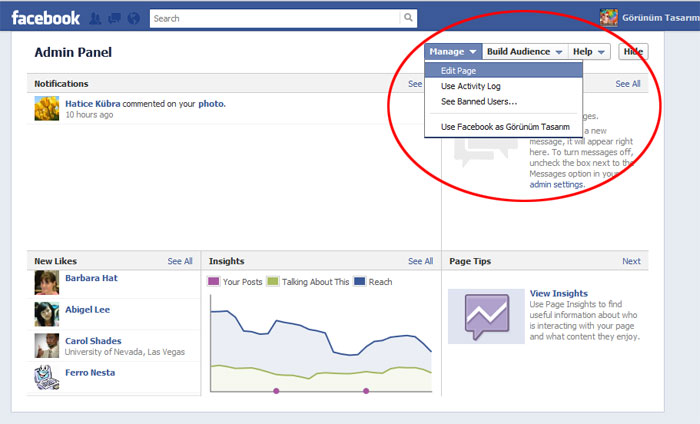The height and width of the screenshot is (424, 700).
Task: Click the 10 hours ago timestamp
Action: pyautogui.click(x=89, y=115)
